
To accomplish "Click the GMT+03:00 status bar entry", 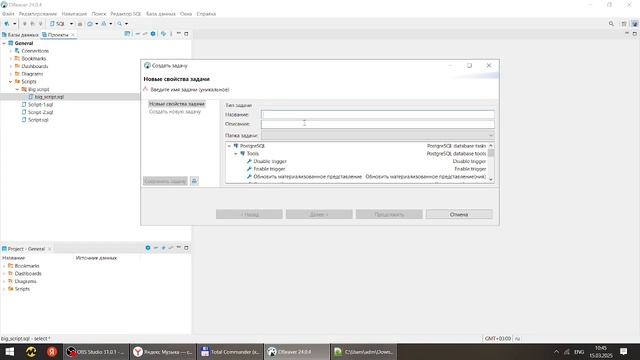I will 498,338.
